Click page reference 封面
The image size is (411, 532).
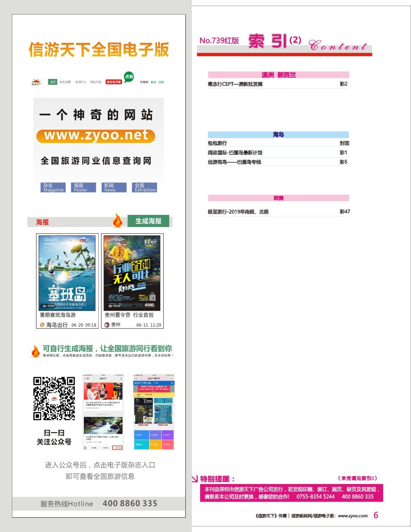(344, 143)
